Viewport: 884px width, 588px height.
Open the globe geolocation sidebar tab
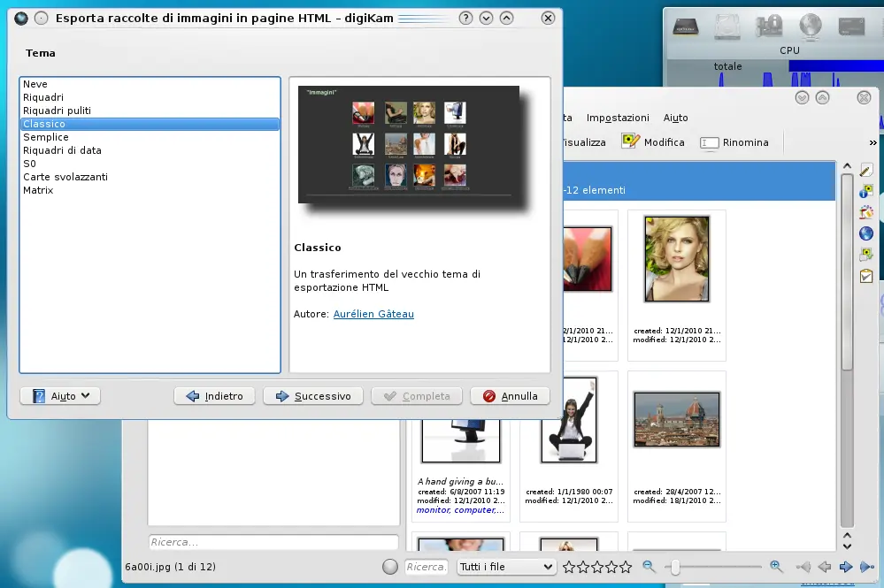point(866,233)
